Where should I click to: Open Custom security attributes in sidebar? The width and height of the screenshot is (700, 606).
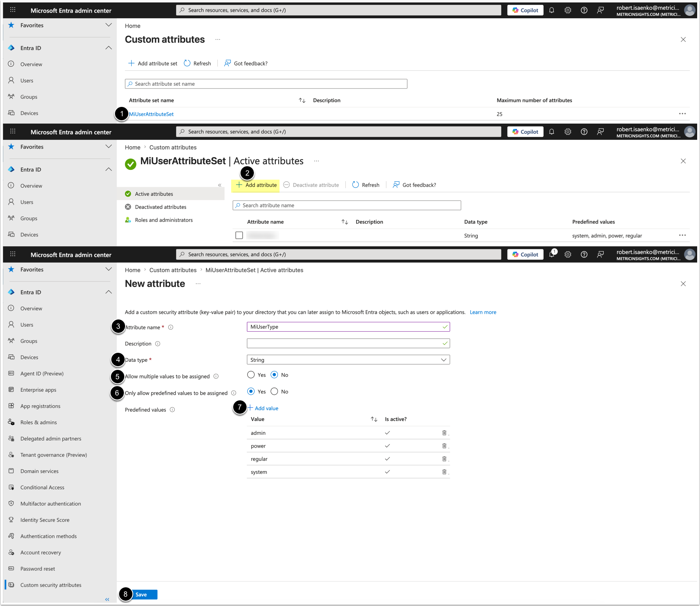[51, 585]
